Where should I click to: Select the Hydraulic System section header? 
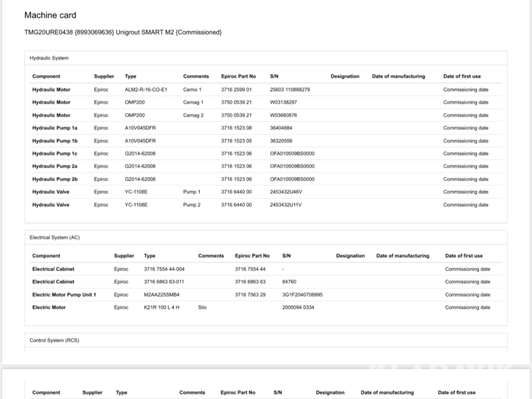point(49,58)
